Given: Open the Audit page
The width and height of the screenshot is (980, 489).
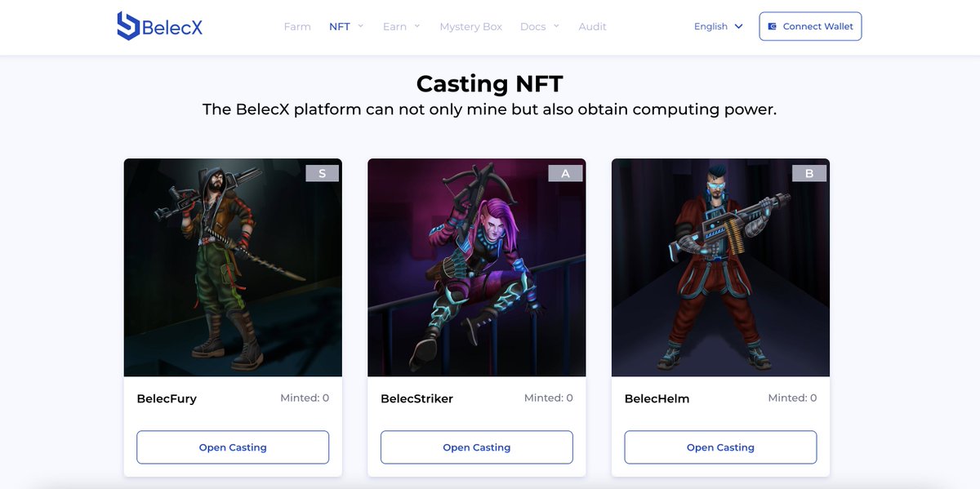Looking at the screenshot, I should pyautogui.click(x=592, y=26).
